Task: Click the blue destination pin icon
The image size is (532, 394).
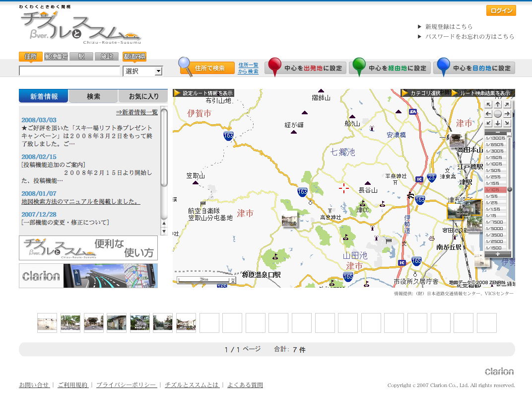Action: (443, 67)
